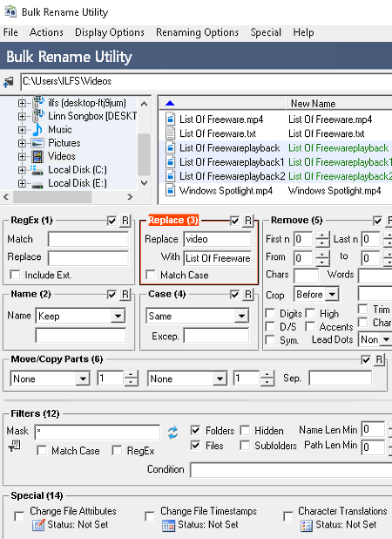The width and height of the screenshot is (392, 539).
Task: Increase the First n spinner value
Action: point(322,235)
